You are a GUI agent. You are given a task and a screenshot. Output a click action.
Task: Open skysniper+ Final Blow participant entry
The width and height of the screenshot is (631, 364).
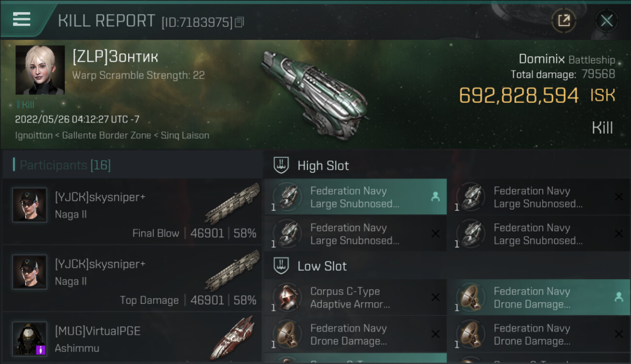(x=132, y=212)
